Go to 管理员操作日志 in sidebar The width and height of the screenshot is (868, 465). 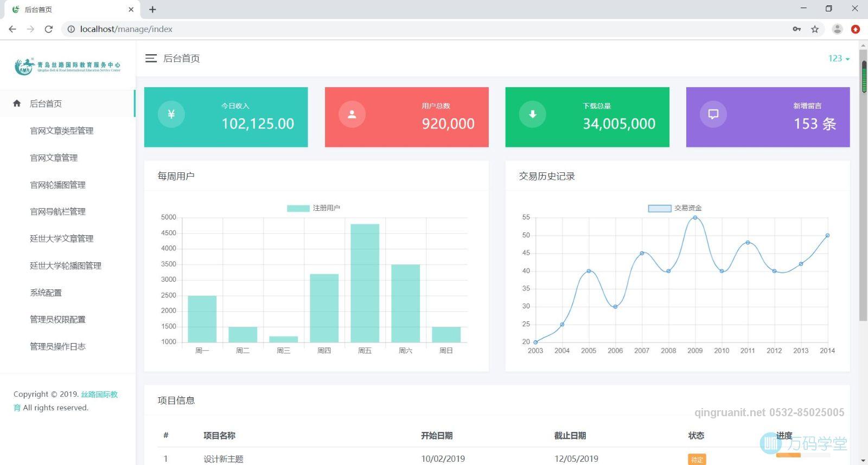point(58,346)
